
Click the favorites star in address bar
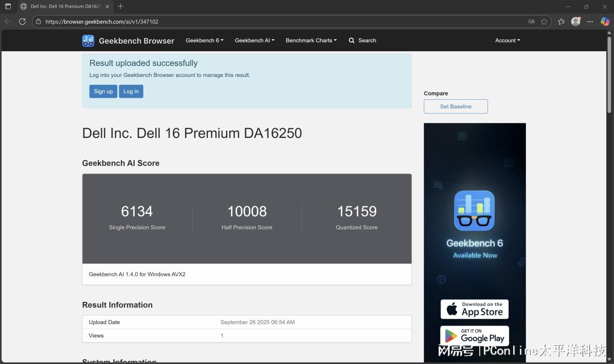click(544, 21)
